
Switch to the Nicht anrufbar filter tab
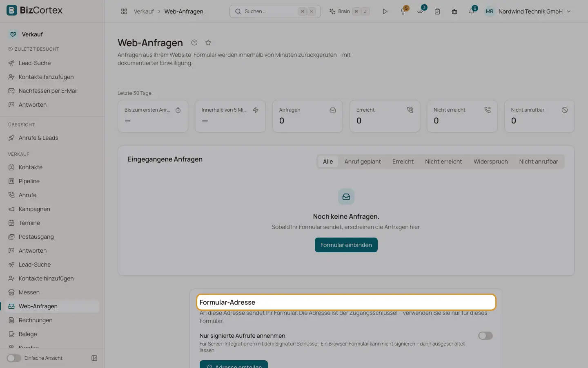(539, 162)
